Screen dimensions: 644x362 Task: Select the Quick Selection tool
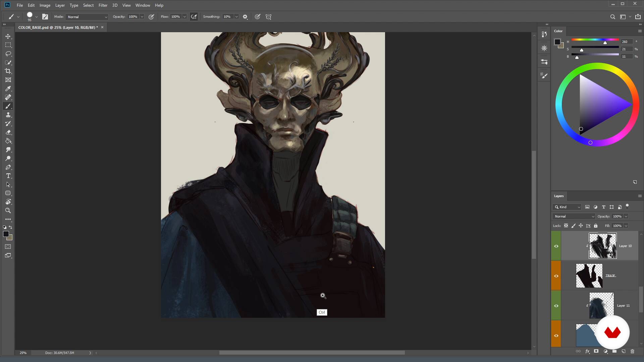(x=8, y=62)
